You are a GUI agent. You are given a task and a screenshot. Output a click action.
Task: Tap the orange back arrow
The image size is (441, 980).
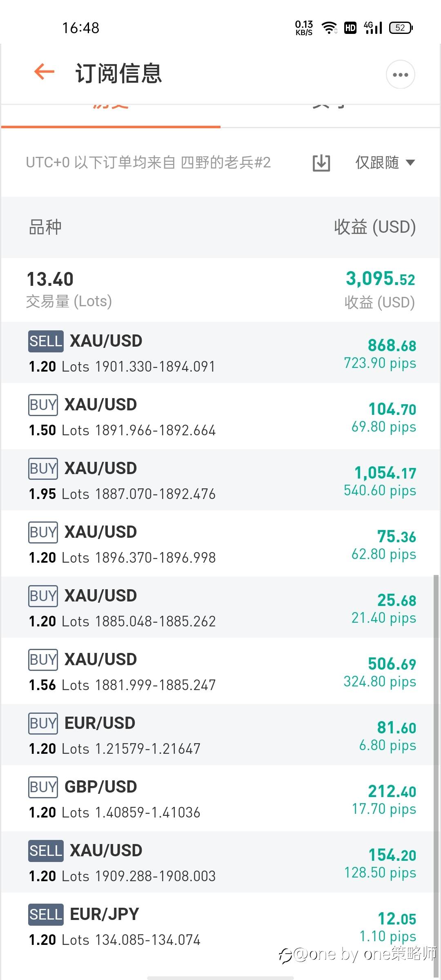point(44,72)
